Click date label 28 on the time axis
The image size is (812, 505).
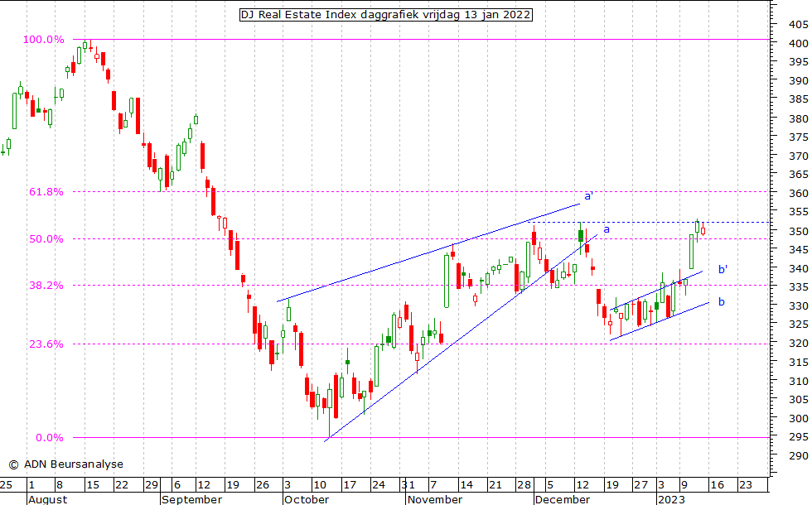tap(524, 485)
